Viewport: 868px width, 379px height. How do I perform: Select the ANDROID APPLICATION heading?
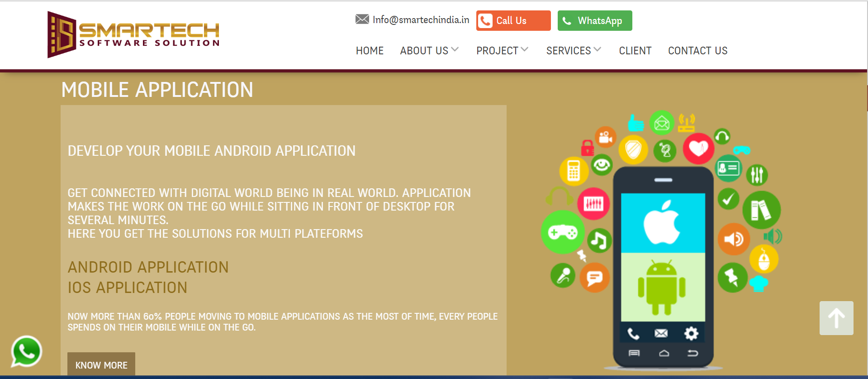[x=148, y=267]
